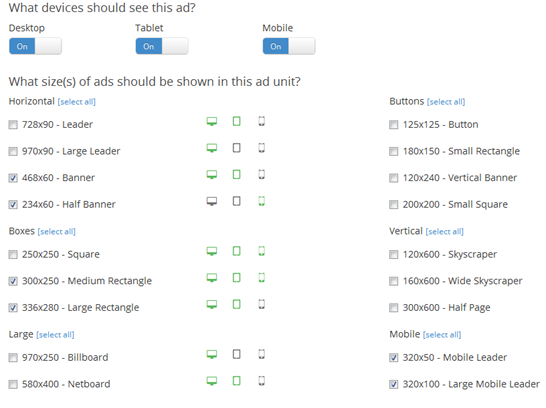Check the 250x250 Square checkbox
Viewport: 546px width, 408px height.
(x=13, y=254)
